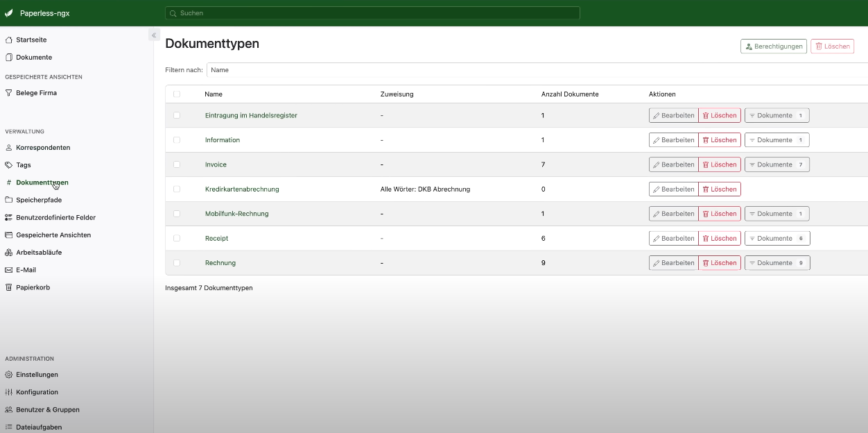The height and width of the screenshot is (433, 868).
Task: Click the Dateiaufgaben list icon
Action: point(9,427)
